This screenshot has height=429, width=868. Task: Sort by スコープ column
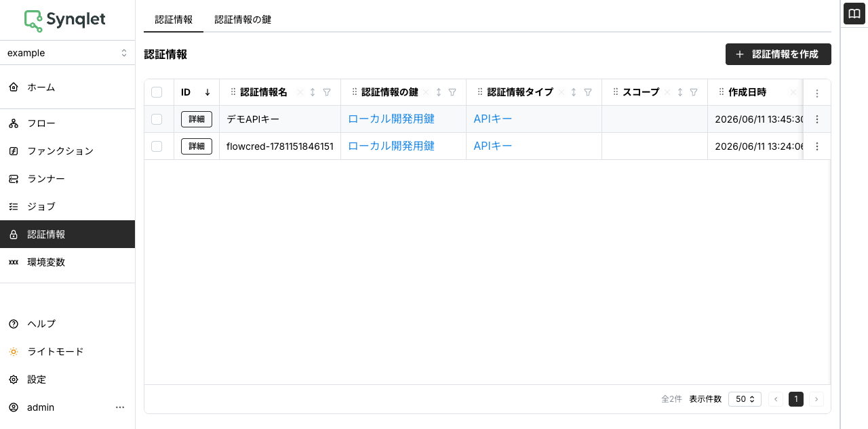679,92
